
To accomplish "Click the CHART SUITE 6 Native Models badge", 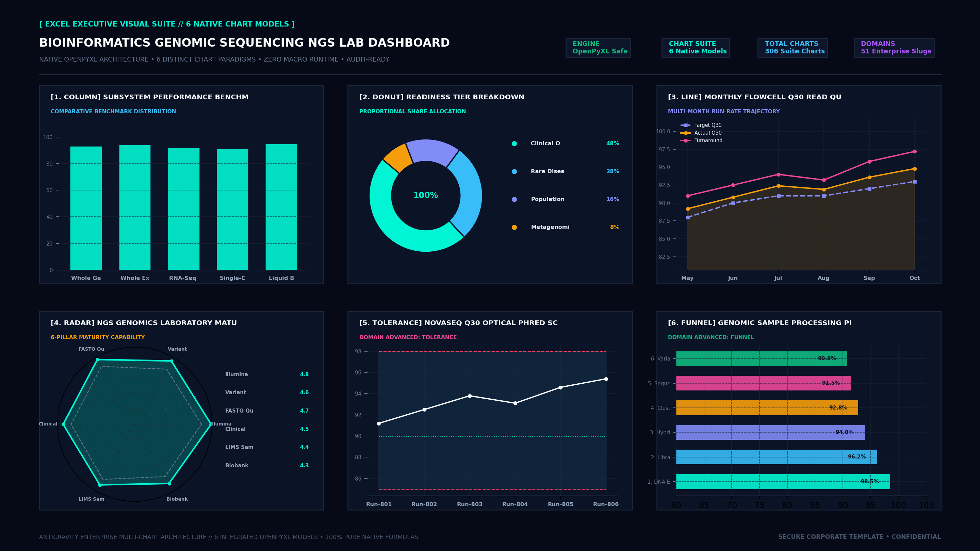I will [696, 48].
